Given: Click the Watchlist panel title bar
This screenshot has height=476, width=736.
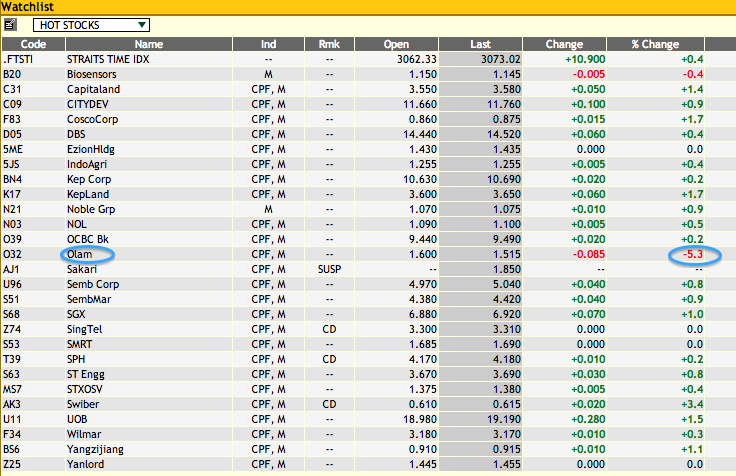Looking at the screenshot, I should click(367, 7).
